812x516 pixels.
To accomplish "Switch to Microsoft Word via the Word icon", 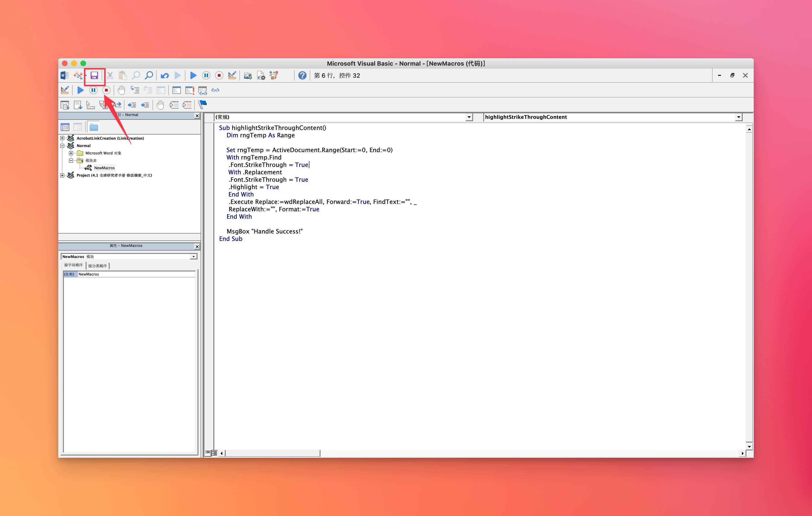I will click(x=64, y=75).
